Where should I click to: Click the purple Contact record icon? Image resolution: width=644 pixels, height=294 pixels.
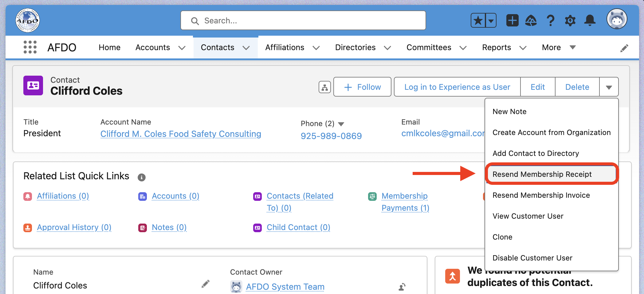[x=33, y=85]
